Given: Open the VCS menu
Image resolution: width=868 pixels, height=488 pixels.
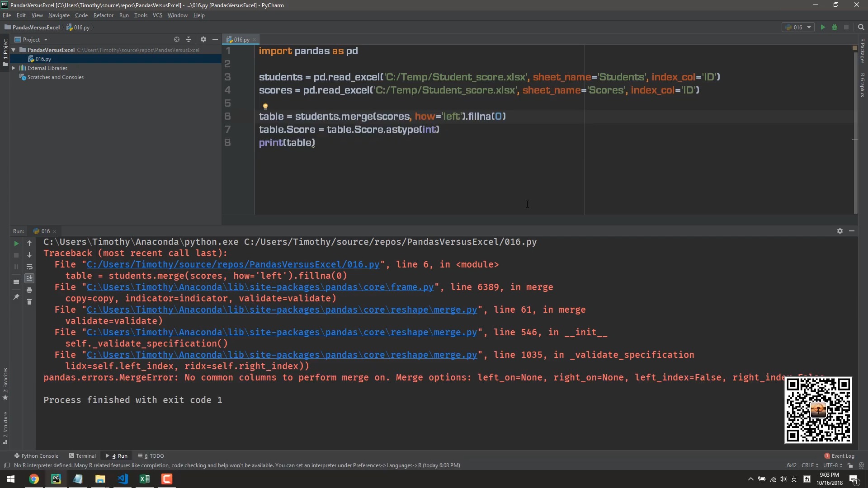Looking at the screenshot, I should point(157,15).
